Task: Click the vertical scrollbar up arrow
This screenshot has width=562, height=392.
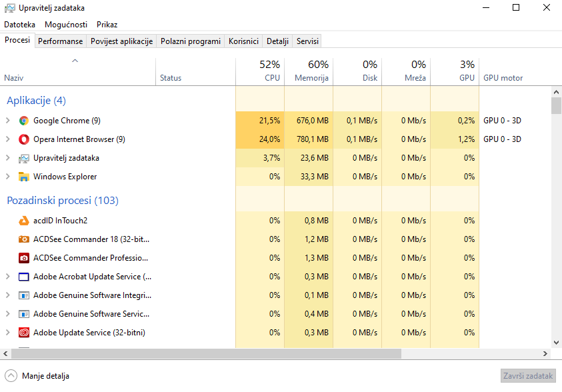Action: pos(556,92)
